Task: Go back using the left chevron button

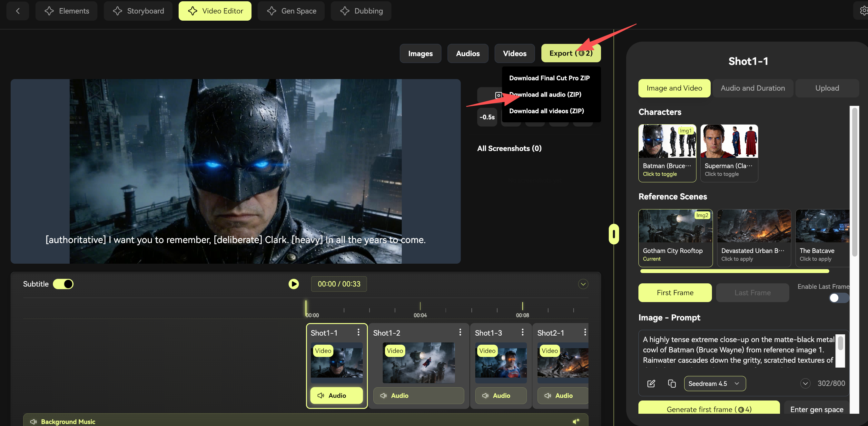Action: 18,11
